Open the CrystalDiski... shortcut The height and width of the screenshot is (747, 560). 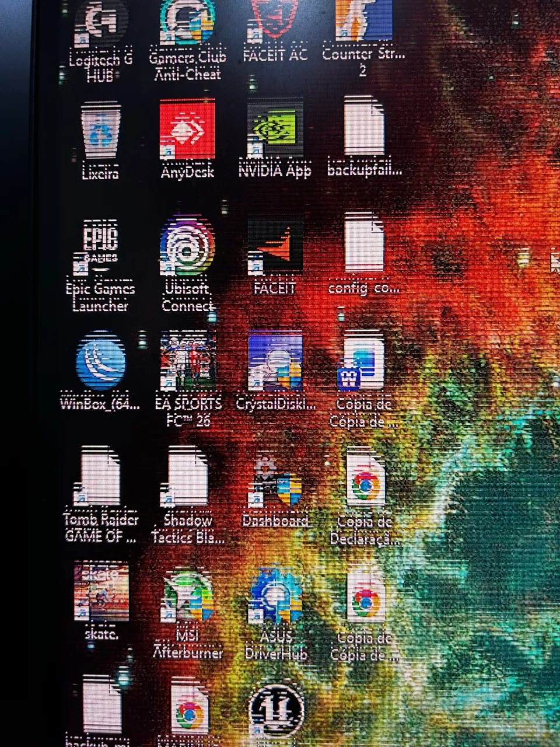tap(275, 361)
